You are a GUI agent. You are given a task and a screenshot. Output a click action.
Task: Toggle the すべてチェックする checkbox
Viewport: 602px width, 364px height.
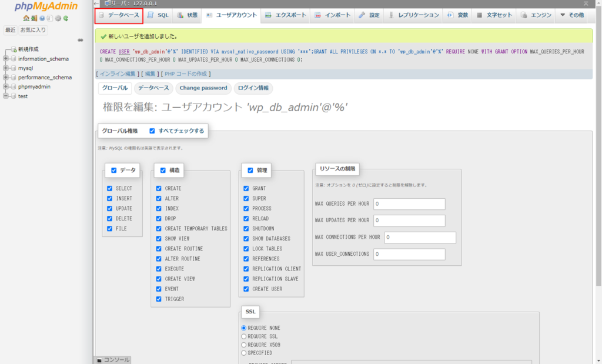(x=152, y=131)
